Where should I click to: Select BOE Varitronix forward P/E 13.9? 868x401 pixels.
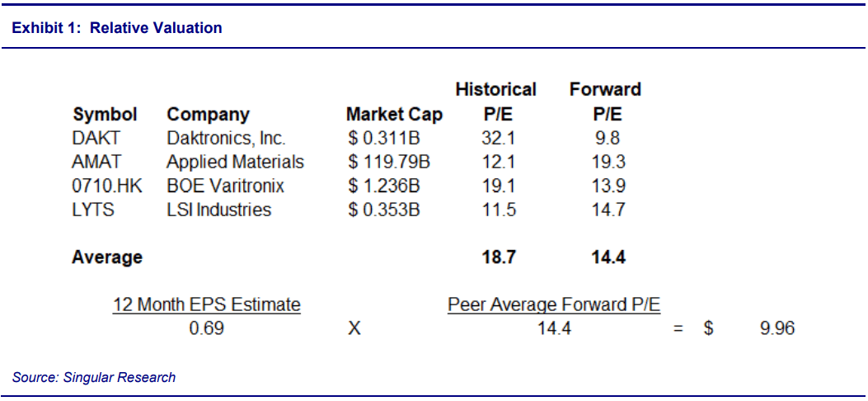click(x=608, y=186)
